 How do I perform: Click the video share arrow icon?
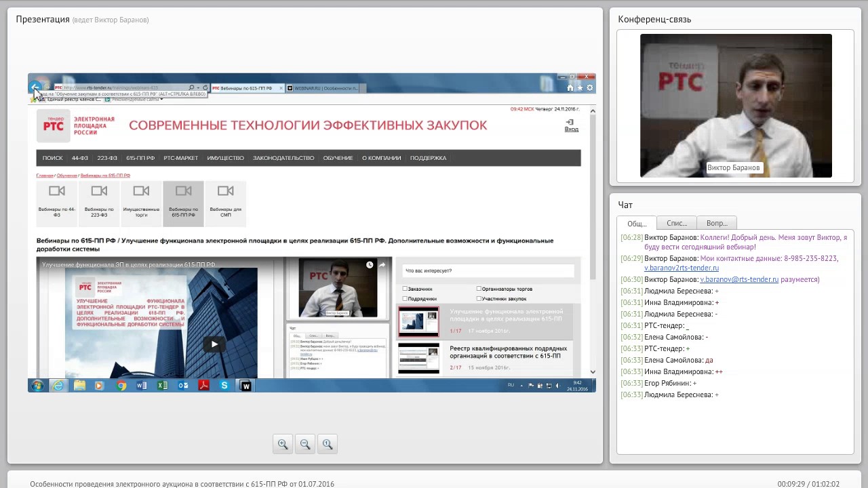(x=382, y=265)
